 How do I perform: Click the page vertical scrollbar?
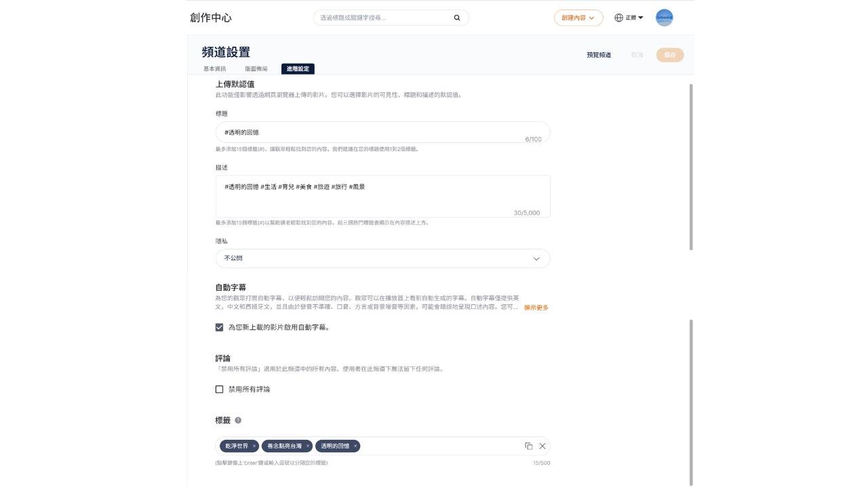[x=691, y=166]
